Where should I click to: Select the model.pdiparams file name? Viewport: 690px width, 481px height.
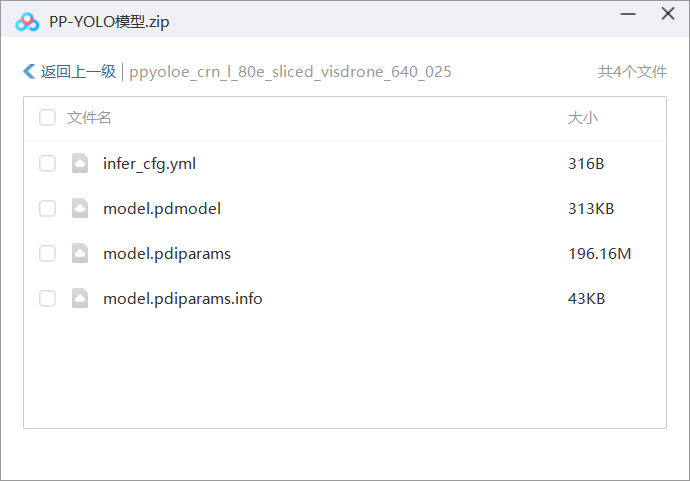click(x=167, y=253)
